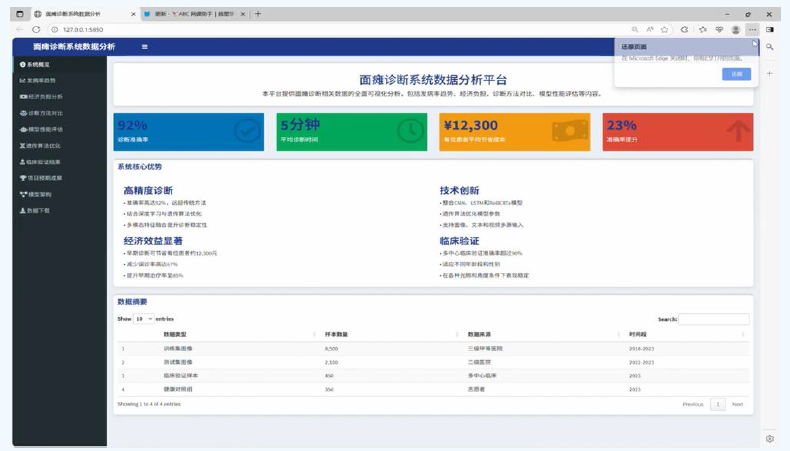Click the 临床验证 heading
790x451 pixels.
click(459, 241)
